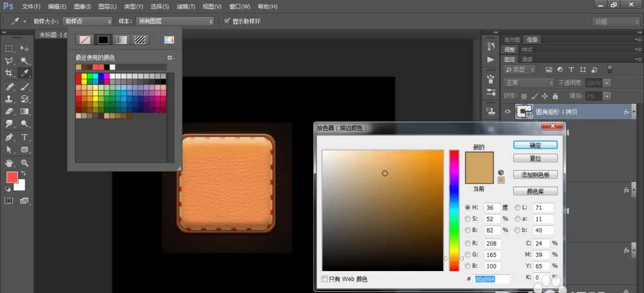Image resolution: width=644 pixels, height=293 pixels.
Task: Choose Pattern stroke option
Action: click(140, 39)
